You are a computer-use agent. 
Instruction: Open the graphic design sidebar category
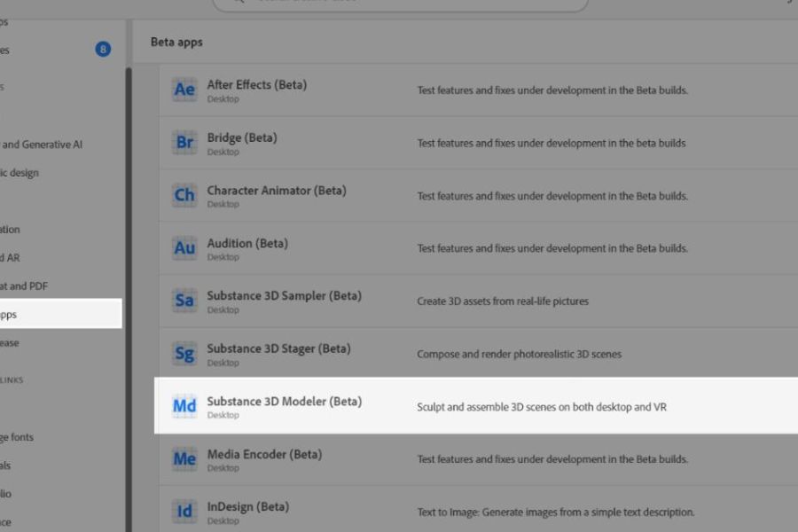[20, 173]
